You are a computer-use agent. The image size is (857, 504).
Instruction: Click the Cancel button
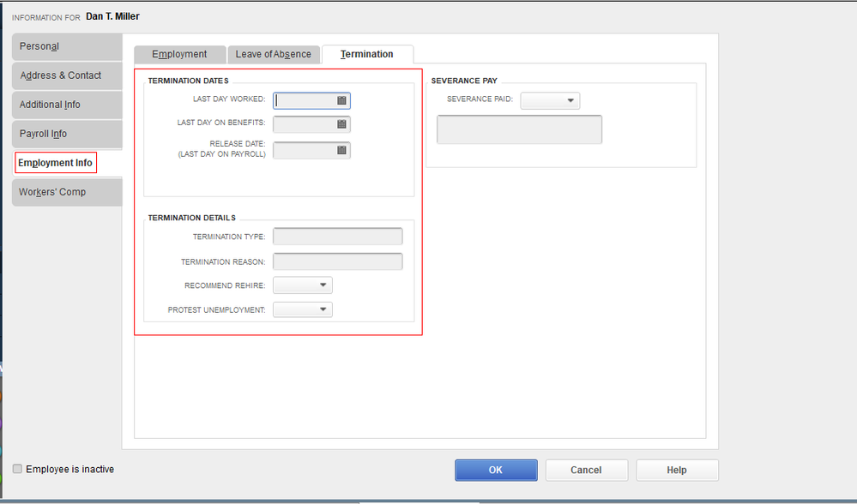point(587,470)
